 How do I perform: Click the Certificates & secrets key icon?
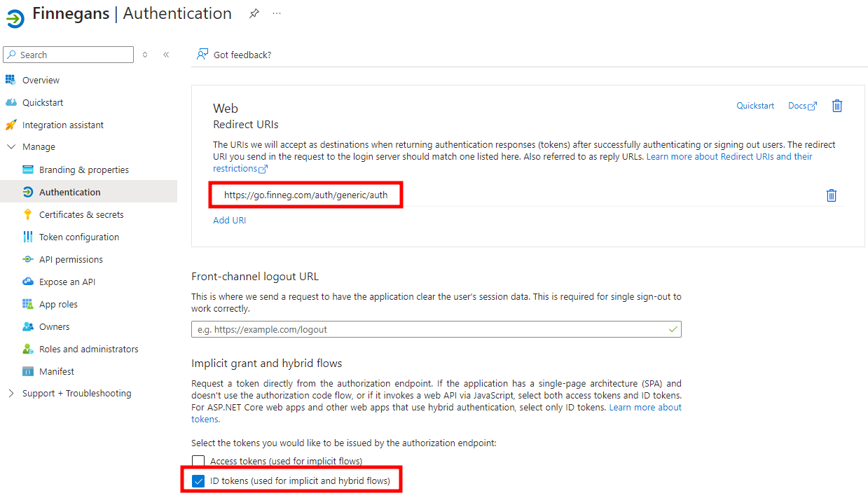coord(28,214)
